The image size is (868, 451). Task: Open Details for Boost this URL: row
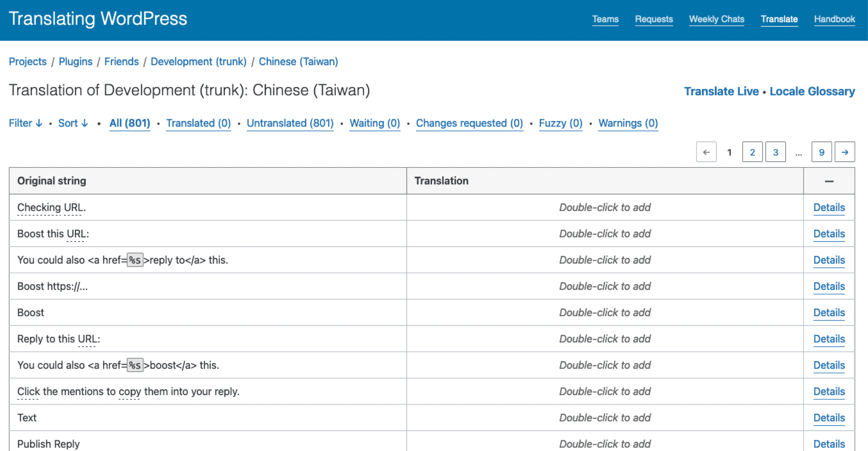(x=829, y=234)
